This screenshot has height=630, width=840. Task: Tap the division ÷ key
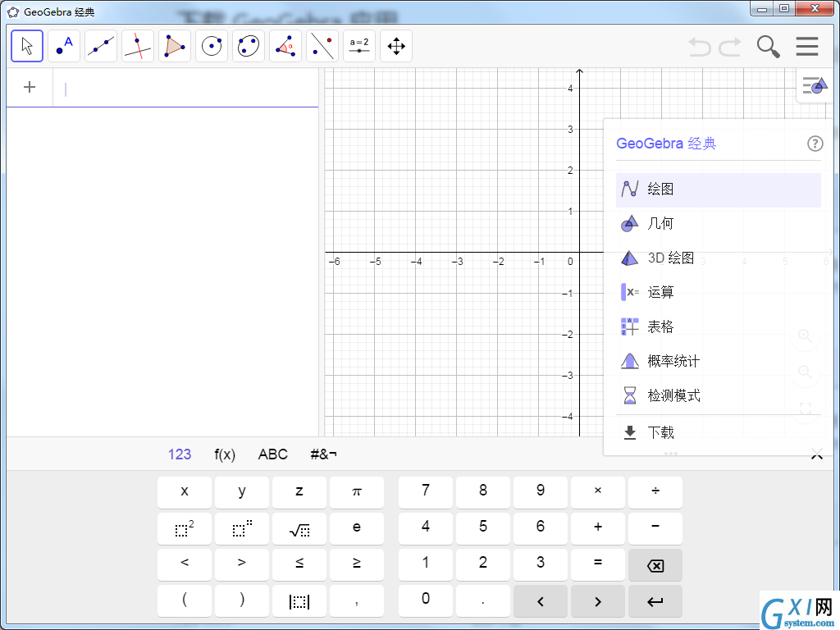pyautogui.click(x=655, y=492)
